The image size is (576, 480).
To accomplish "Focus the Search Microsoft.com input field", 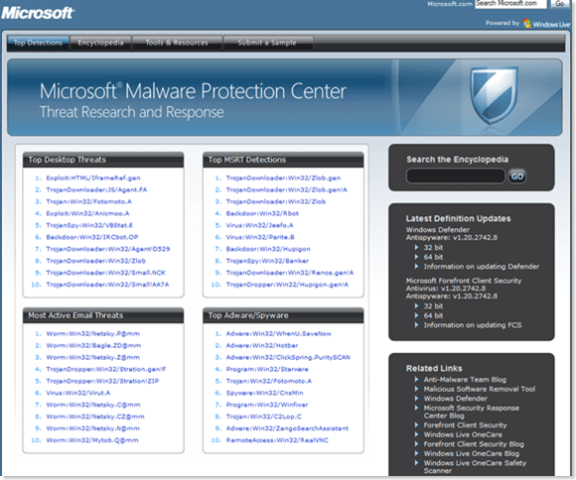I will [511, 4].
